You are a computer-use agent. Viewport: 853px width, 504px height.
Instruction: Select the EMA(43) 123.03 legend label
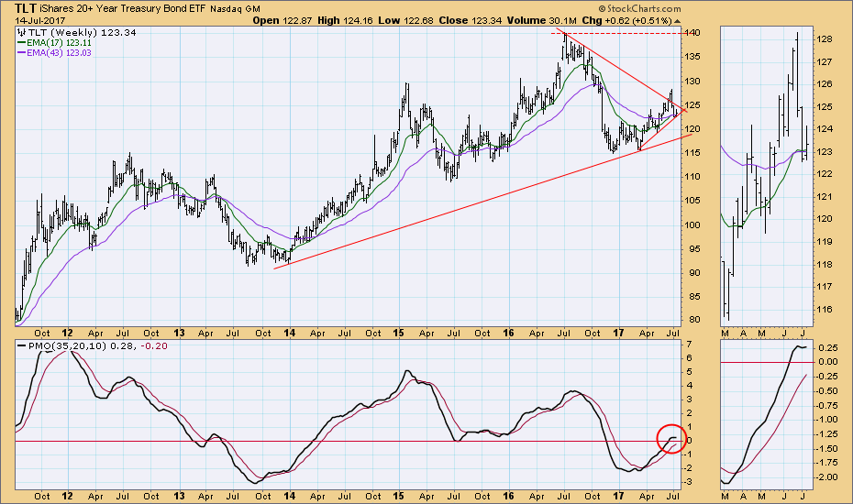[62, 52]
